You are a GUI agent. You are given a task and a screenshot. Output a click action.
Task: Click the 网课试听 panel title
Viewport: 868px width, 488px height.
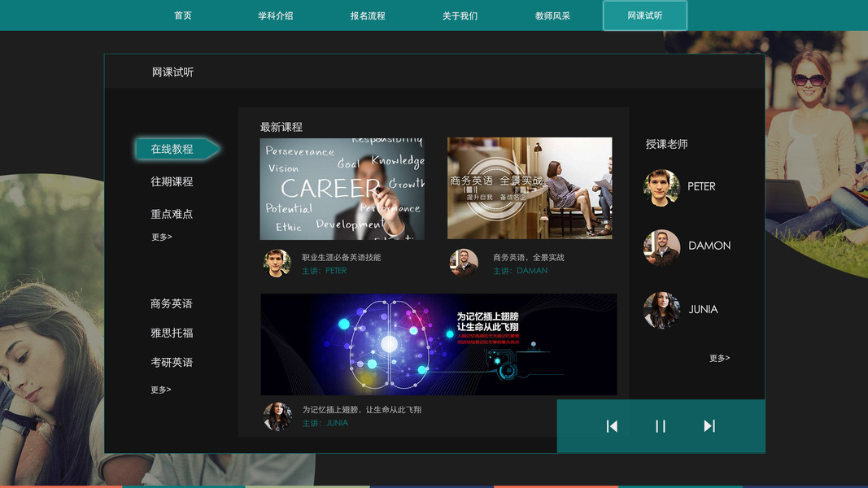pyautogui.click(x=172, y=72)
